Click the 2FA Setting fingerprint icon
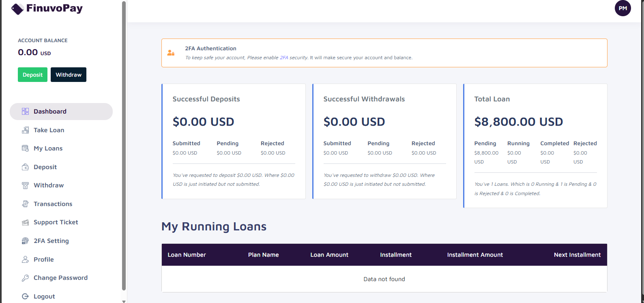 point(25,241)
